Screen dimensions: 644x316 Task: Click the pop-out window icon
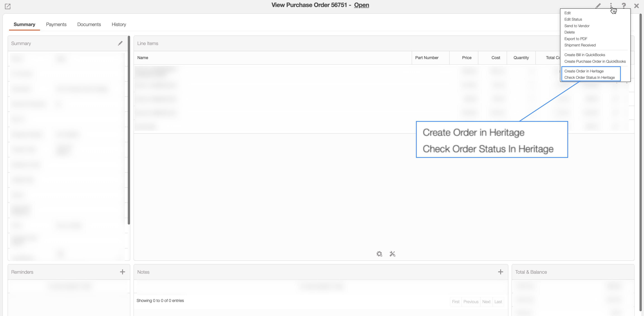click(8, 6)
